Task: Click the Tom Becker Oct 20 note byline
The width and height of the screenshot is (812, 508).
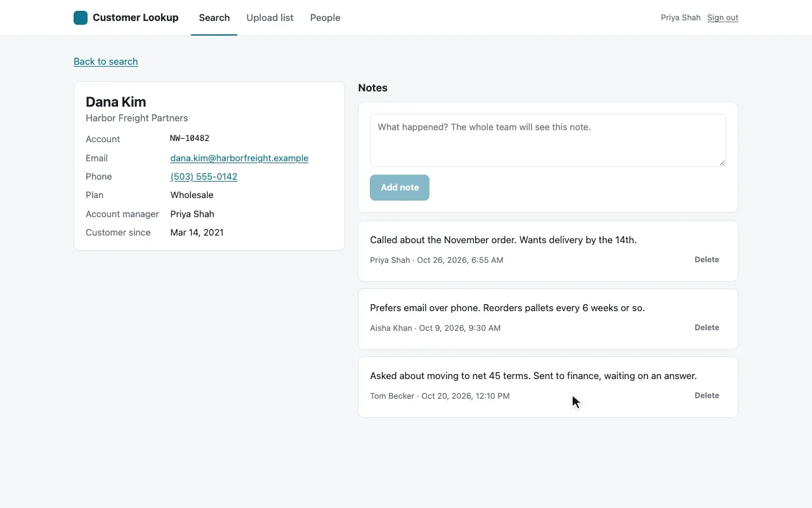Action: pyautogui.click(x=440, y=396)
